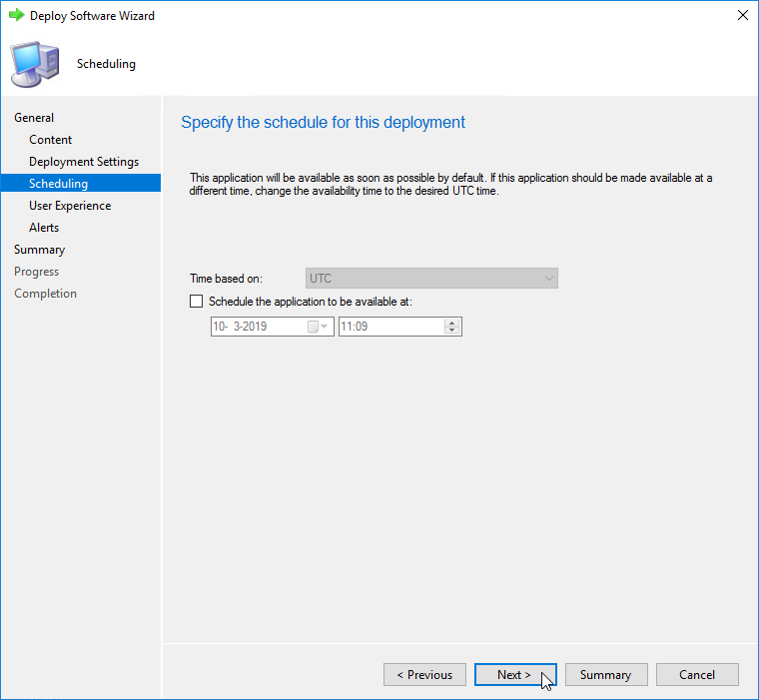Click the '< Previous' button
This screenshot has height=700, width=759.
click(x=424, y=675)
